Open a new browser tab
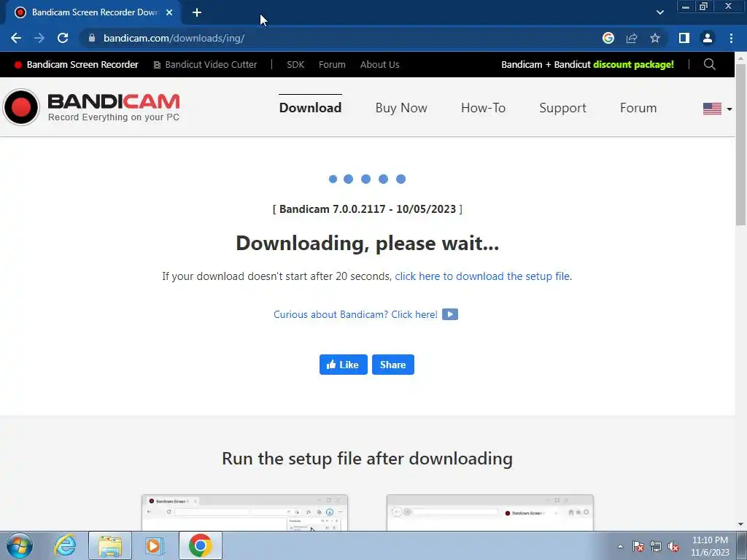 197,12
